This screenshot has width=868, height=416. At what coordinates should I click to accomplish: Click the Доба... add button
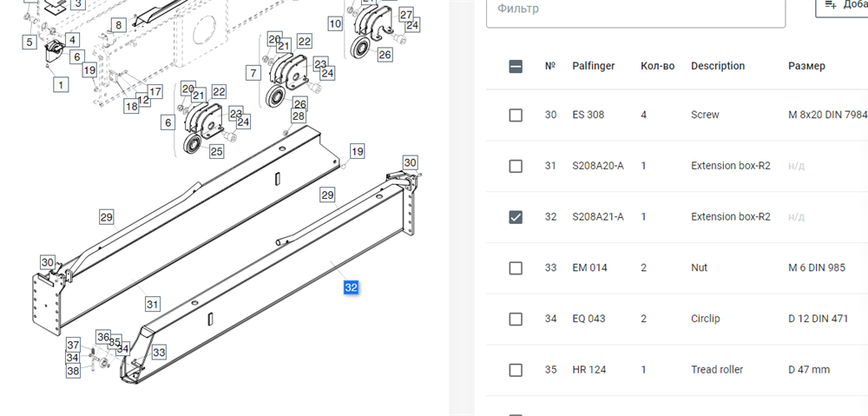841,8
